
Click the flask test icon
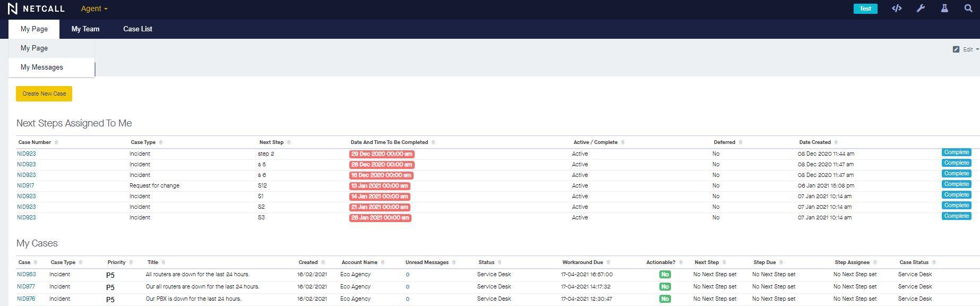pyautogui.click(x=944, y=8)
